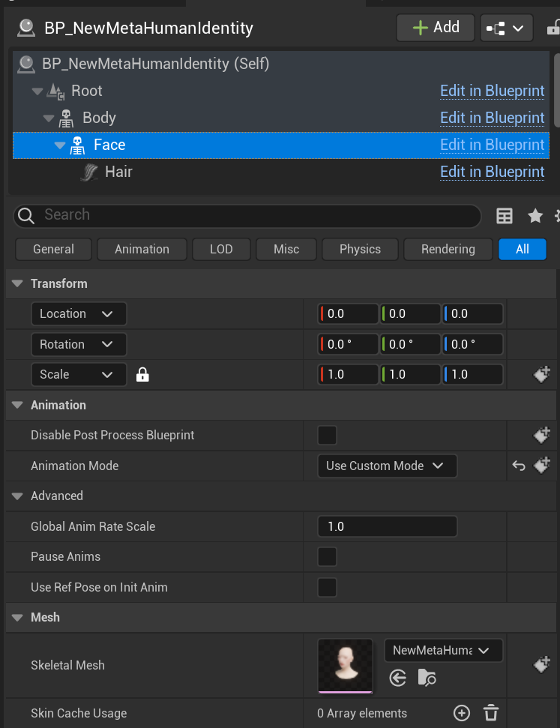This screenshot has height=728, width=560.
Task: Enable Use Ref Pose on Init Anim
Action: point(328,587)
